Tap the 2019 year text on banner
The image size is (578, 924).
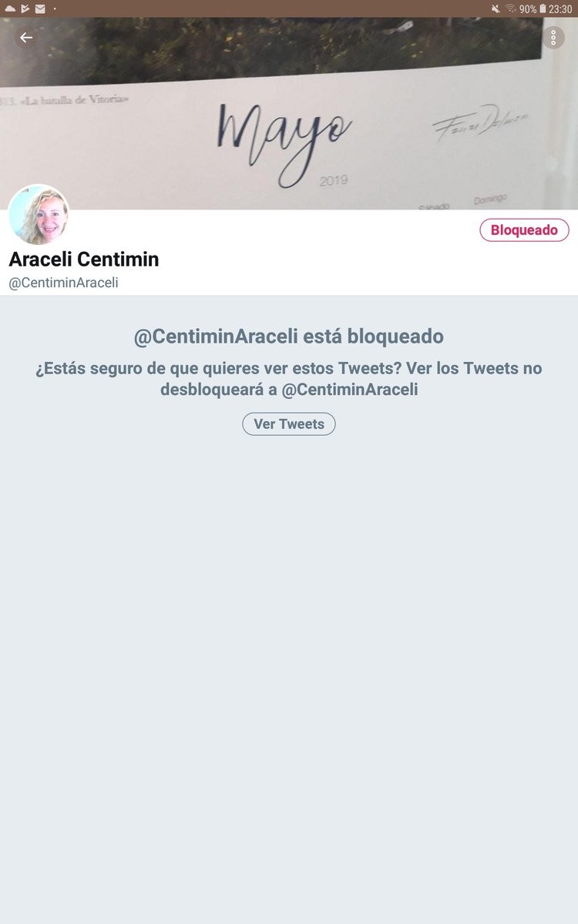[333, 181]
